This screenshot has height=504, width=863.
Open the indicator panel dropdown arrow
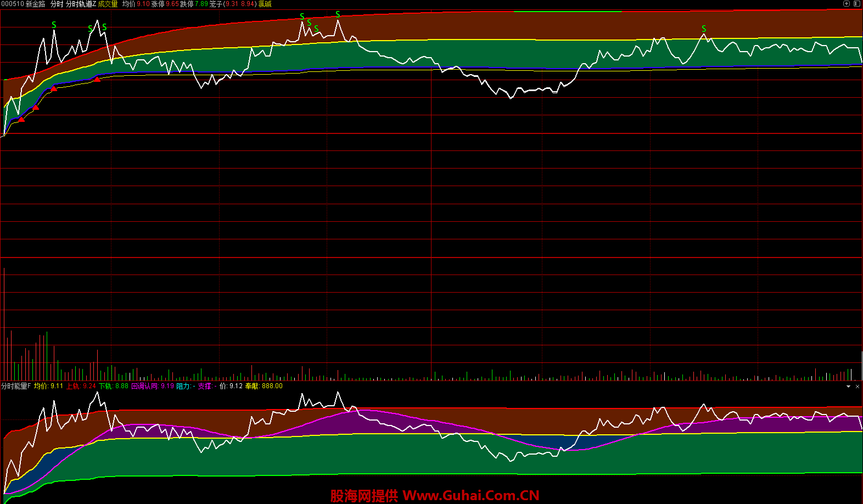coord(848,387)
